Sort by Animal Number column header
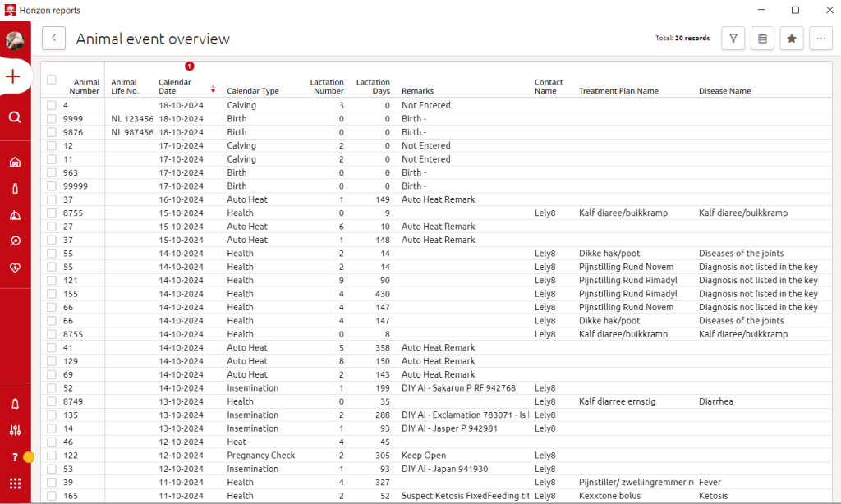 coord(85,86)
